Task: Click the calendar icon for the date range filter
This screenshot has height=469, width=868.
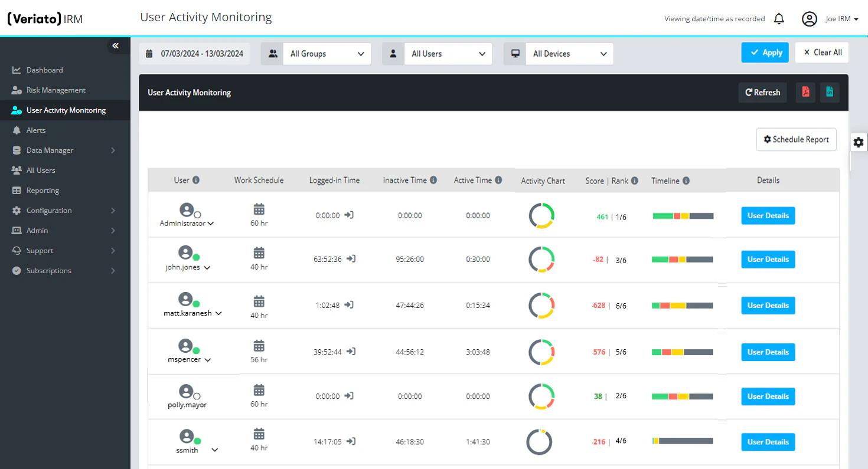Action: (149, 53)
